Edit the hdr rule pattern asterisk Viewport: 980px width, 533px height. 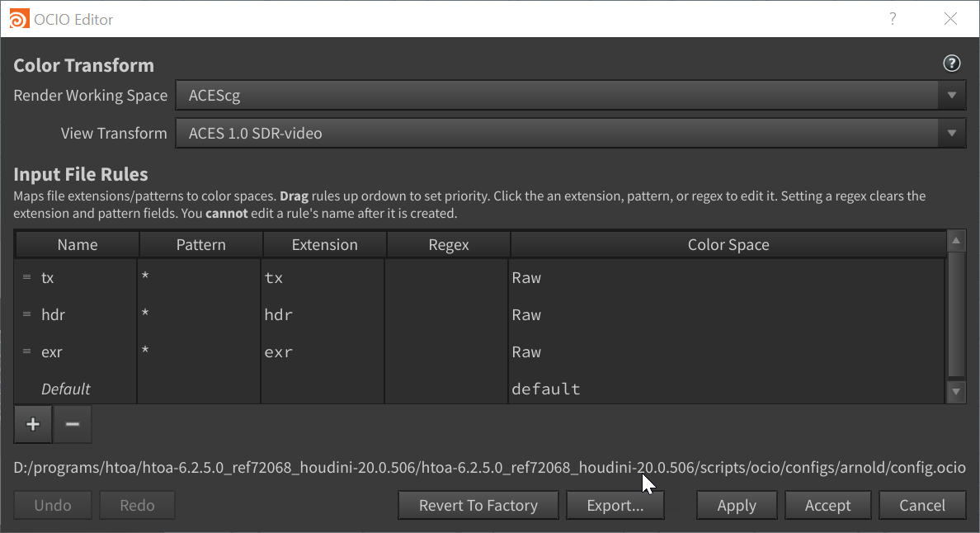(145, 313)
